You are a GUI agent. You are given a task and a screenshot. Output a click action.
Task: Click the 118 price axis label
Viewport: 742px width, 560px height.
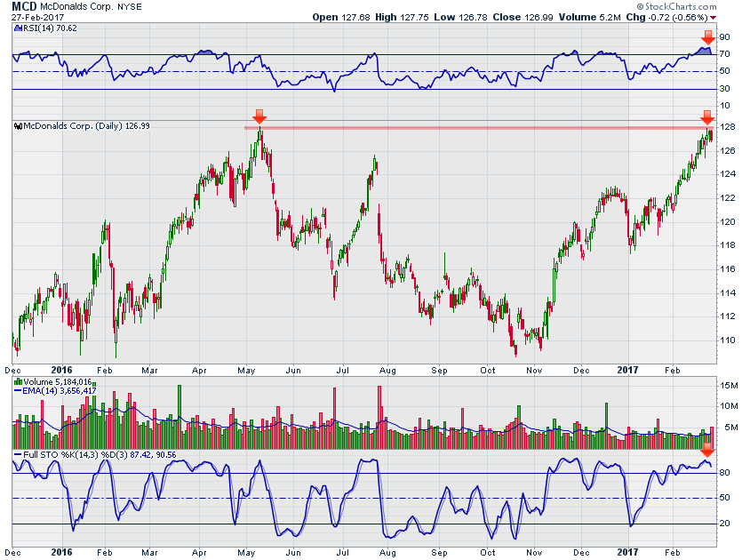click(x=728, y=245)
